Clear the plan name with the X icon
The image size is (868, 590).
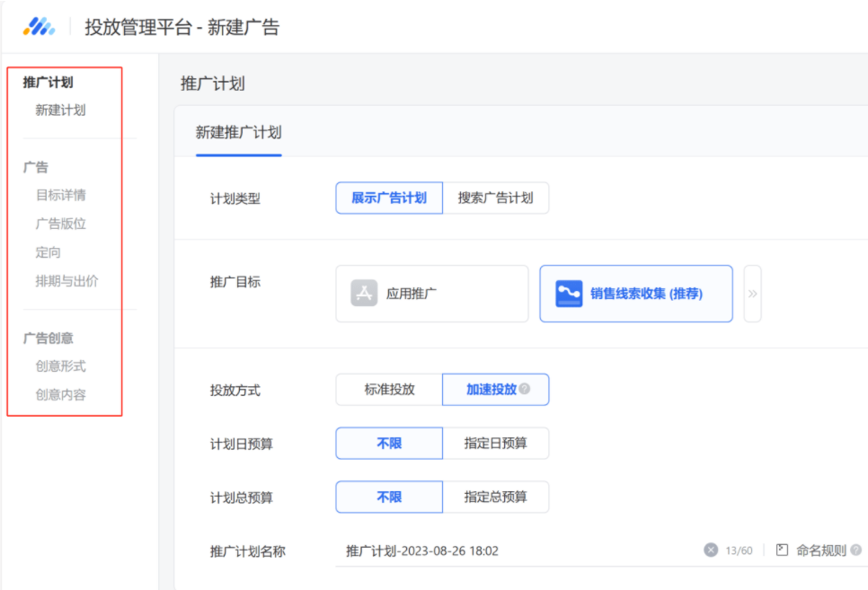tap(711, 550)
